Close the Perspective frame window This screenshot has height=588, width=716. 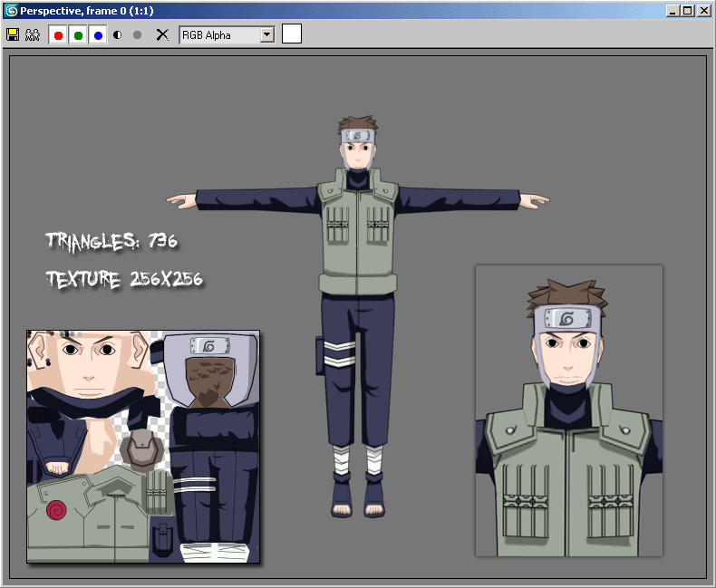703,11
